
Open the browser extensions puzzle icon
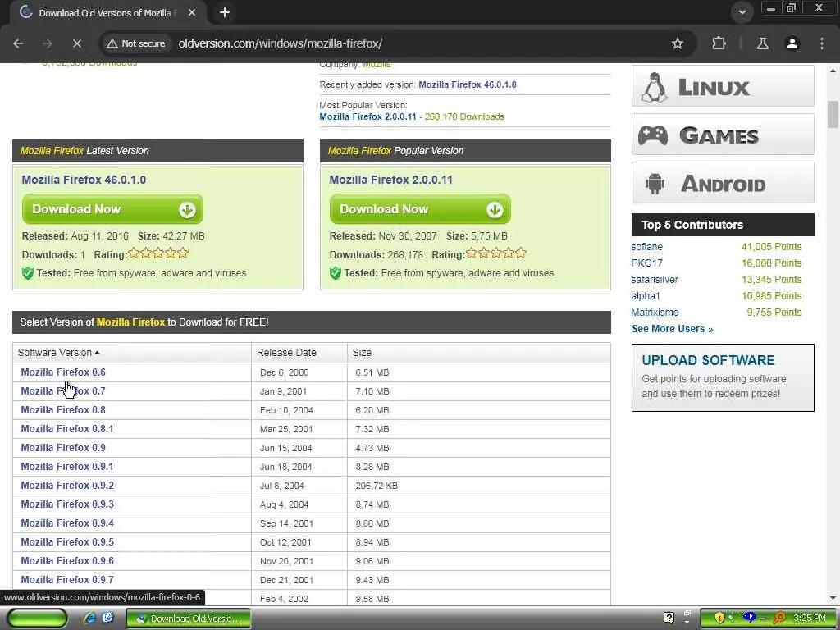tap(719, 43)
